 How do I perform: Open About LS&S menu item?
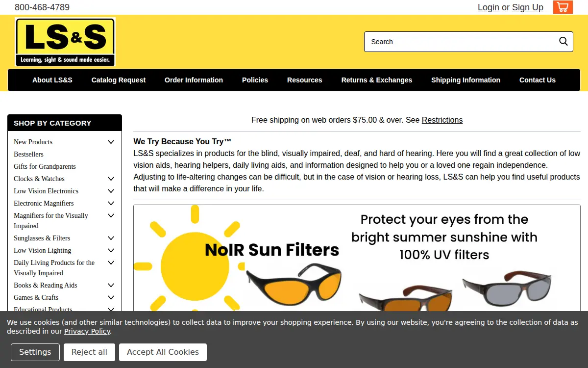52,80
